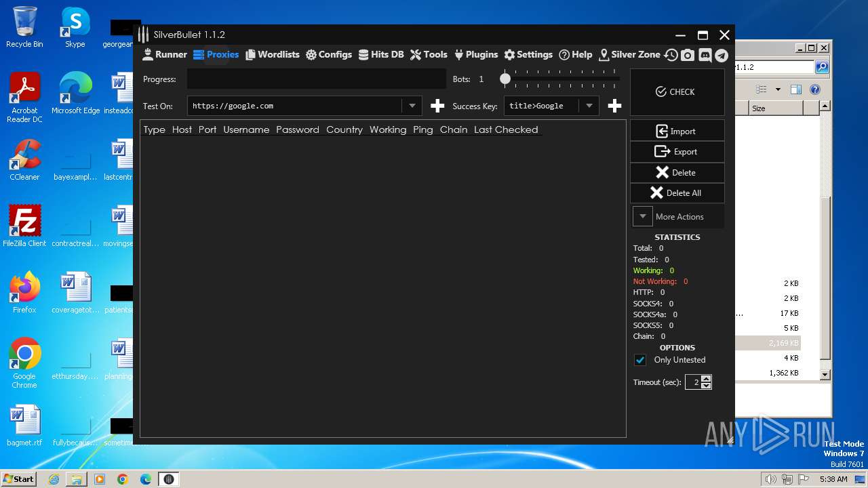Take a screenshot with camera icon
Screen dimensions: 868x488
(x=688, y=56)
